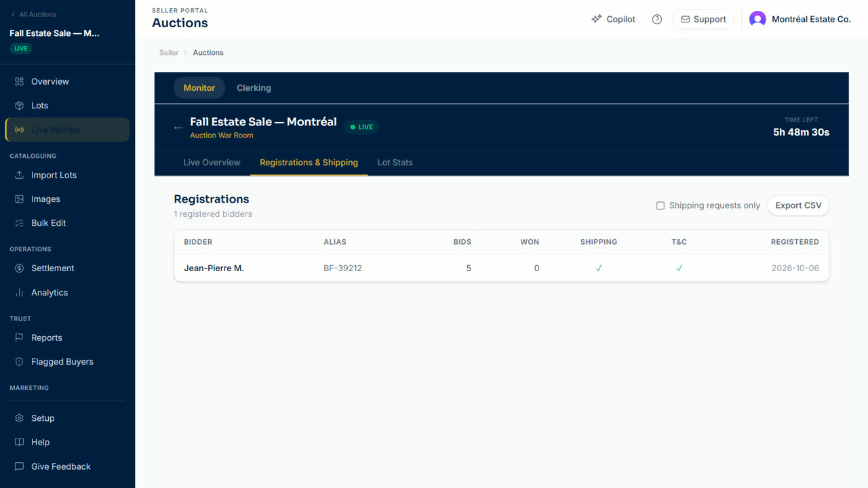Click the Montréal Estate Co. avatar
The width and height of the screenshot is (868, 488).
coord(757,19)
